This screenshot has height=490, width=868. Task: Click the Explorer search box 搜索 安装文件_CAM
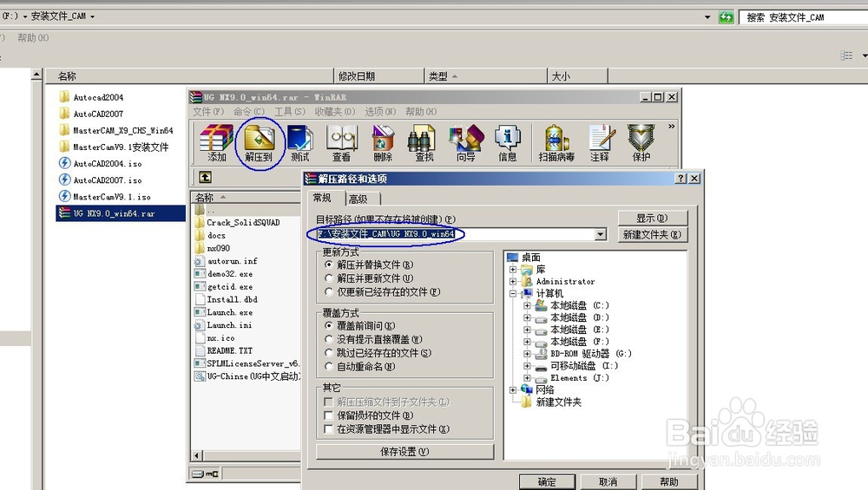click(803, 17)
